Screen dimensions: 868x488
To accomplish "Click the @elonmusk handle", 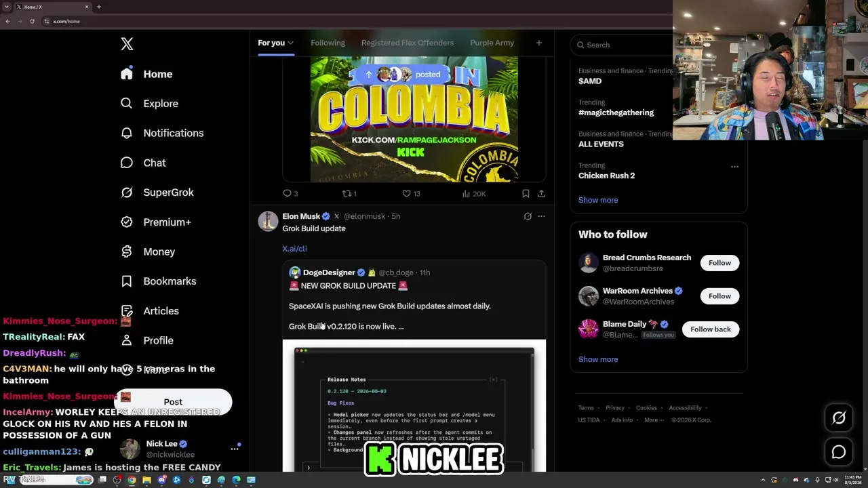I will [364, 216].
